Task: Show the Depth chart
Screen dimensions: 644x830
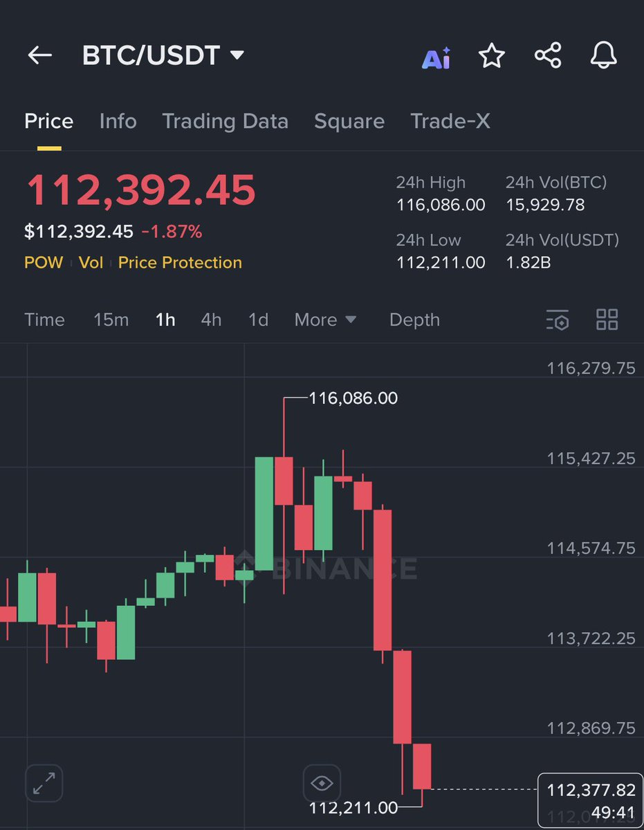Action: click(x=414, y=320)
